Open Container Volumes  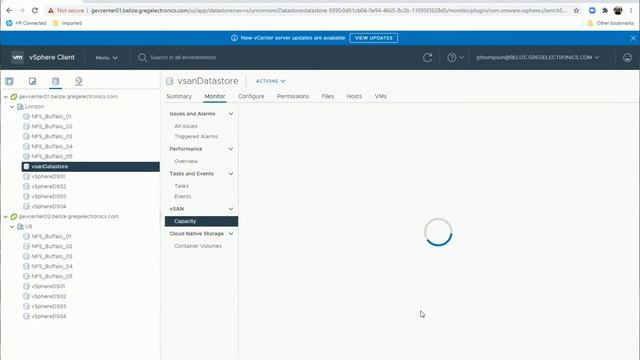click(x=198, y=246)
